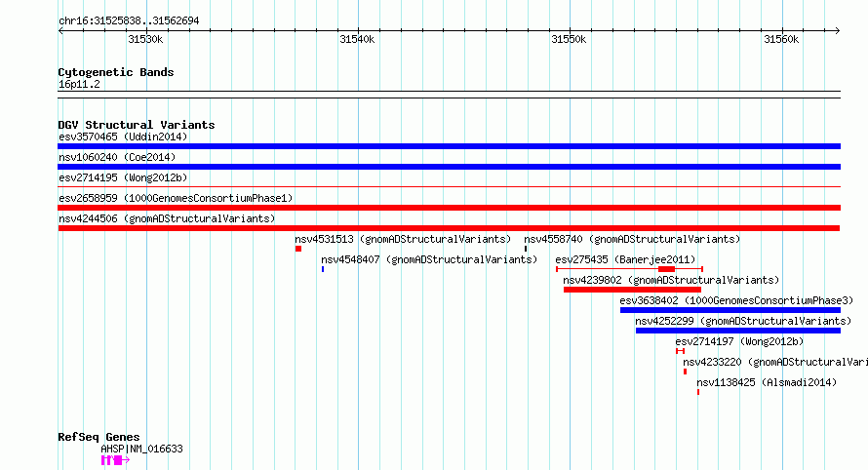868x470 pixels.
Task: Click the chr16:31525838..31562694 coordinate text
Action: click(129, 21)
